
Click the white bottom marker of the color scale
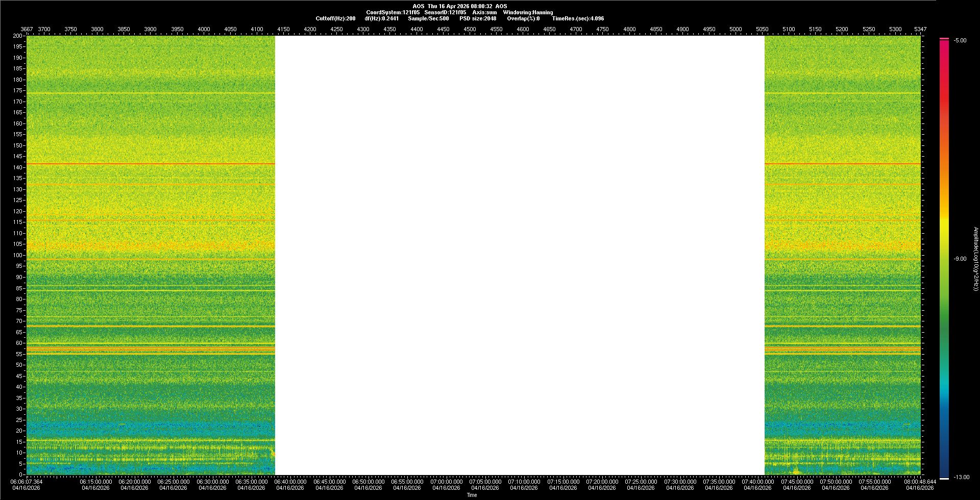944,479
